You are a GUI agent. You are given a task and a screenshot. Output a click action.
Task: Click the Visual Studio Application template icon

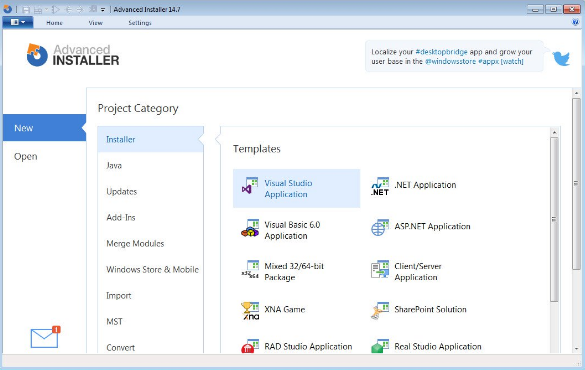250,186
